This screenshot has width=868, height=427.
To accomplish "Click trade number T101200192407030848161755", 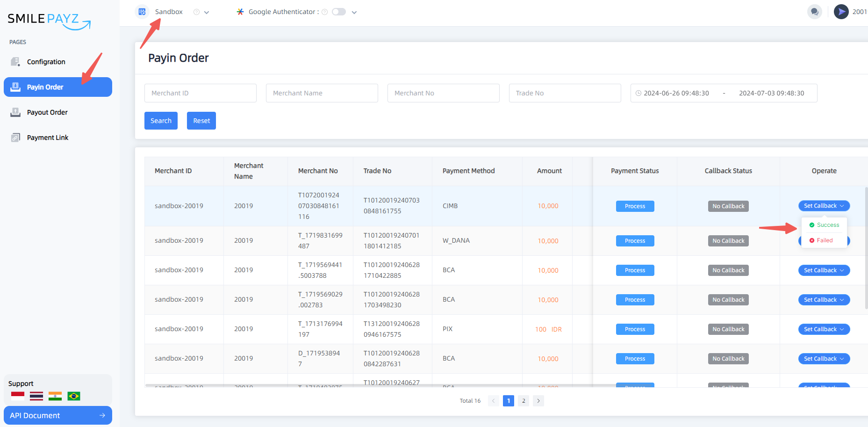I will [x=392, y=206].
